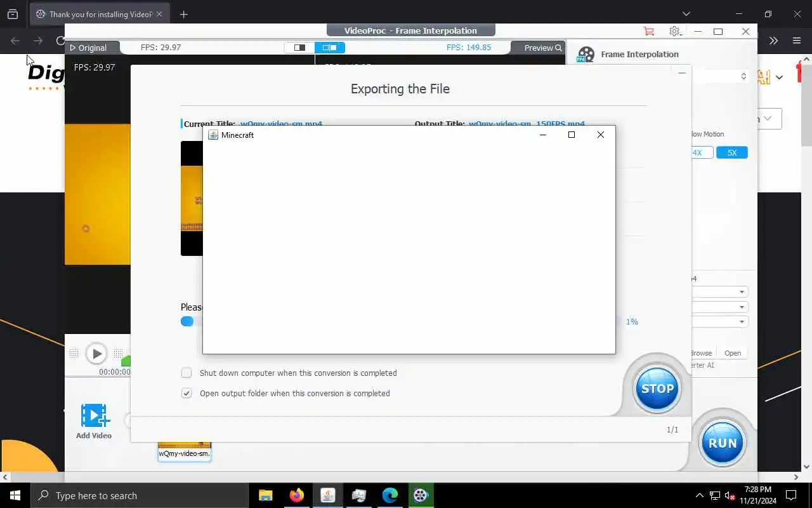Open the VideoProc taskbar icon
This screenshot has width=812, height=508.
(x=421, y=495)
